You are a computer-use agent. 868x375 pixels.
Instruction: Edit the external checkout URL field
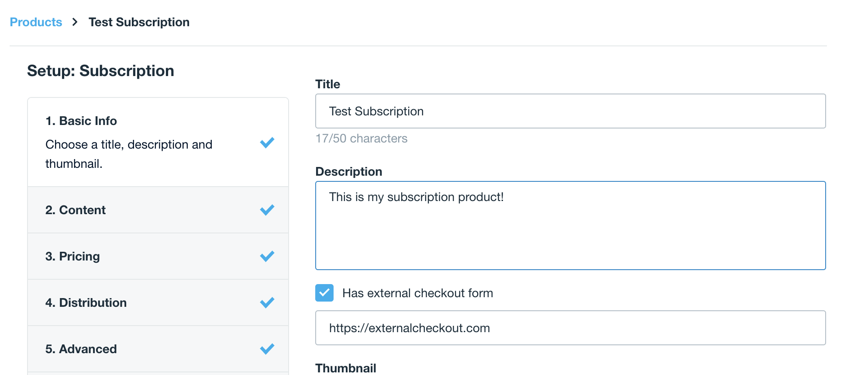(x=570, y=328)
